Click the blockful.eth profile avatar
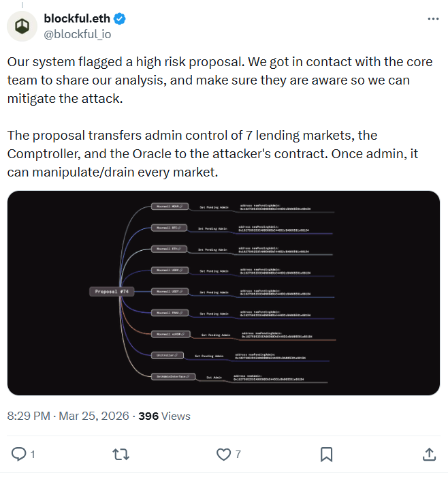 pos(22,25)
